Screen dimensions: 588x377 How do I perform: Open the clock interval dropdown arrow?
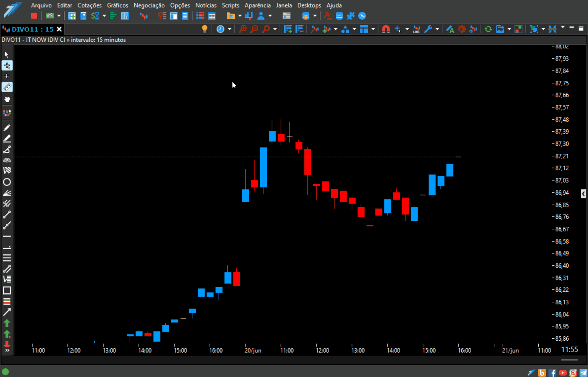[x=229, y=29]
